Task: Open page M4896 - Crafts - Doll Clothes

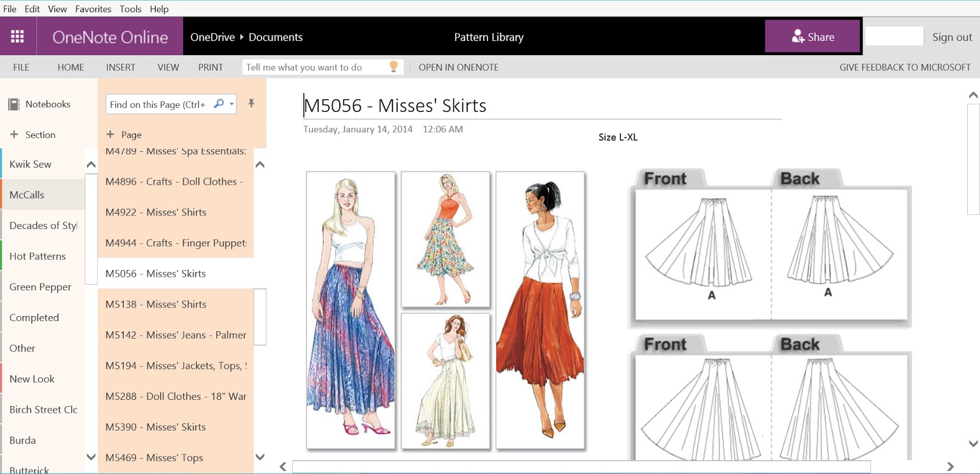Action: click(x=176, y=181)
